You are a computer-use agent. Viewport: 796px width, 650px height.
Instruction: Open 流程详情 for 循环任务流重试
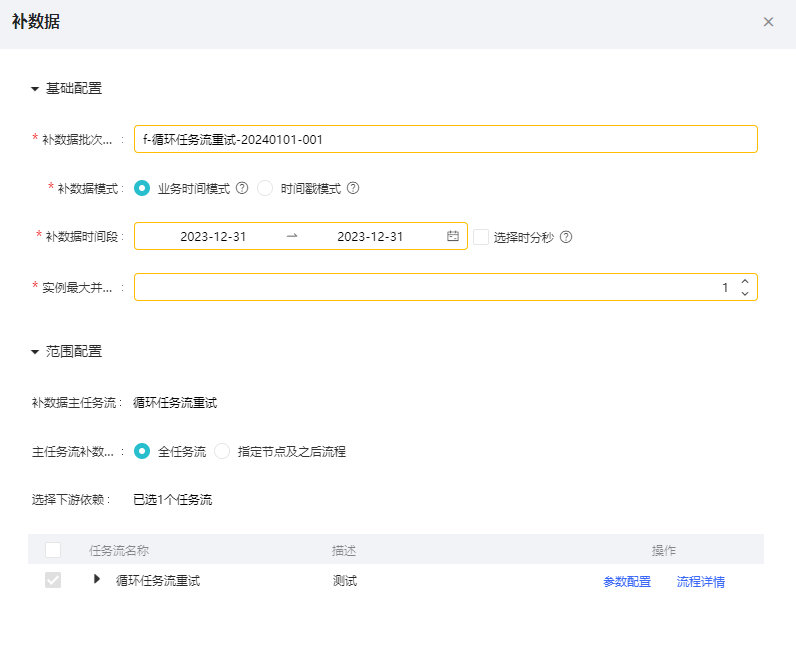click(x=701, y=582)
